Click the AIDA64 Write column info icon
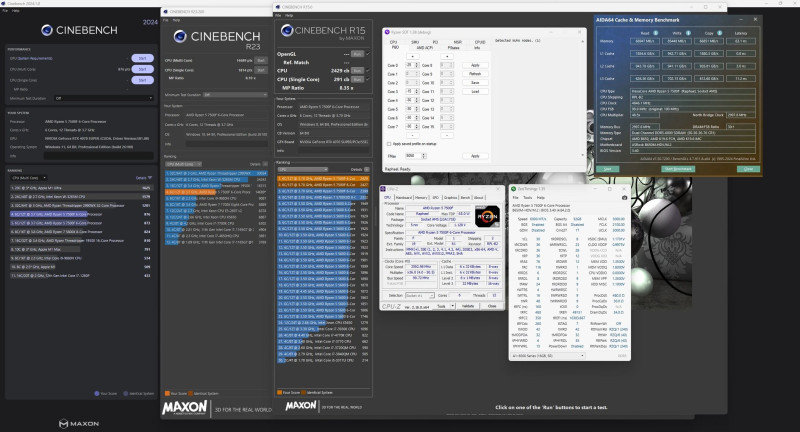 point(688,33)
